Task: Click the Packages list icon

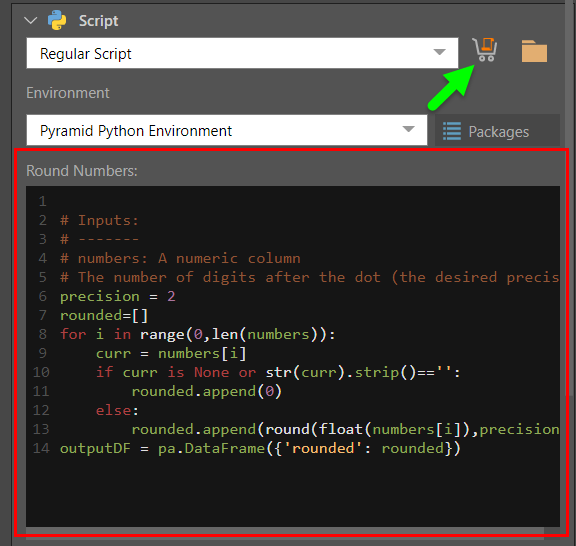Action: point(451,131)
